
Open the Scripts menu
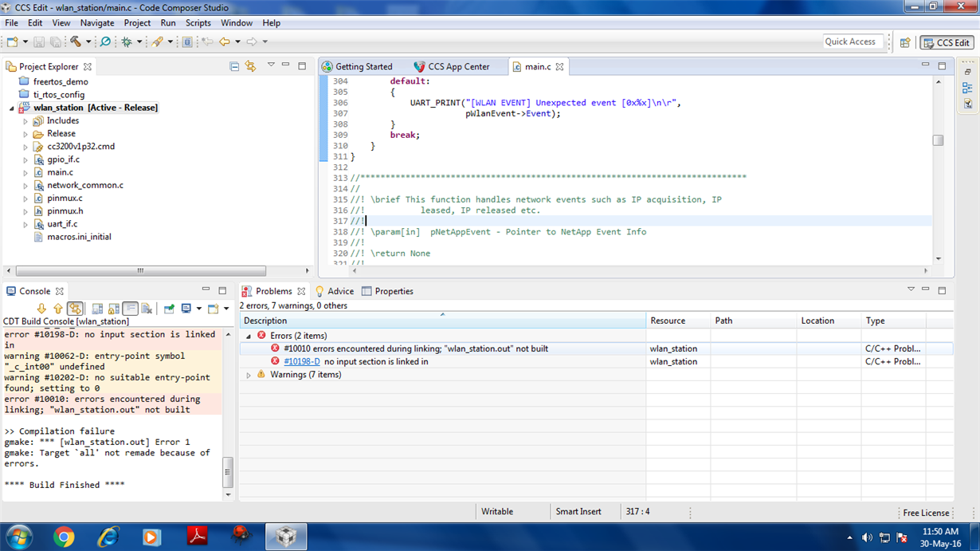198,23
